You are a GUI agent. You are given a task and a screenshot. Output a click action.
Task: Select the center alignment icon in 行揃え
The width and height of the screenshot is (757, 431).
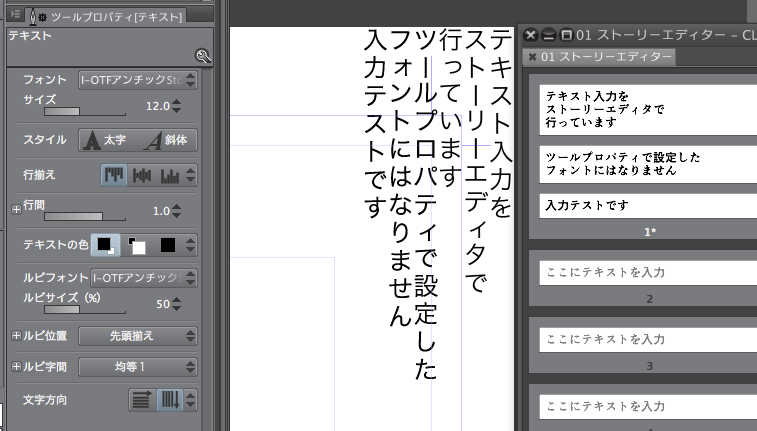click(x=142, y=175)
